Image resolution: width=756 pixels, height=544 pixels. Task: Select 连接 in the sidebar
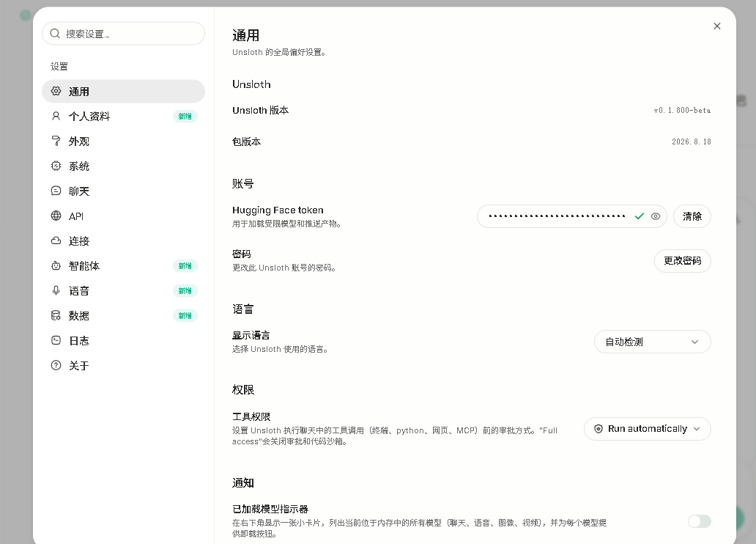[x=123, y=241]
